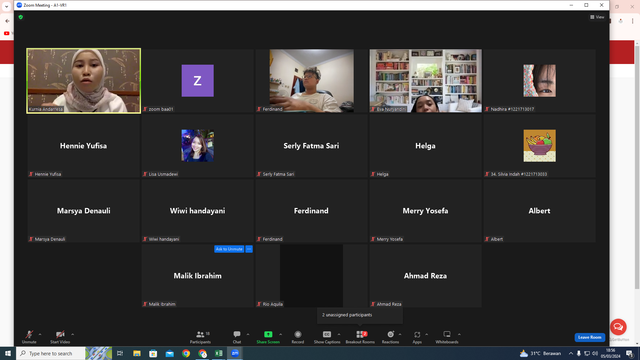Open Excel from the taskbar
640x360 pixels.
219,353
